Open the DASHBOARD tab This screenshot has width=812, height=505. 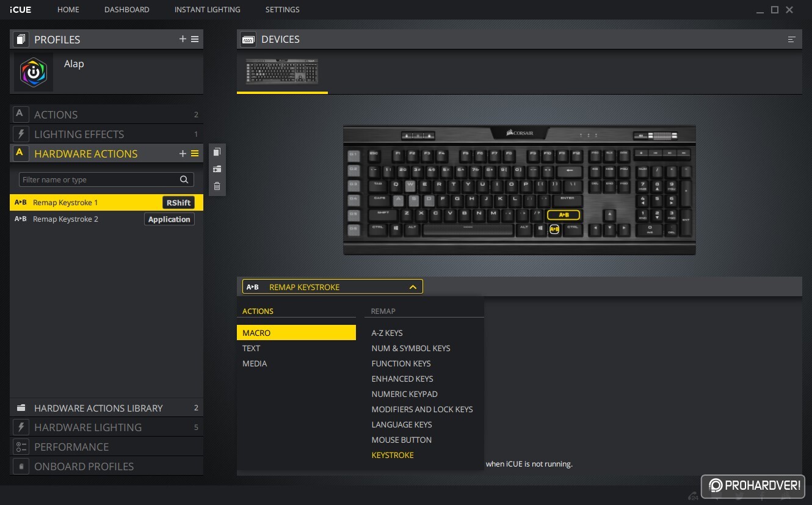click(127, 10)
